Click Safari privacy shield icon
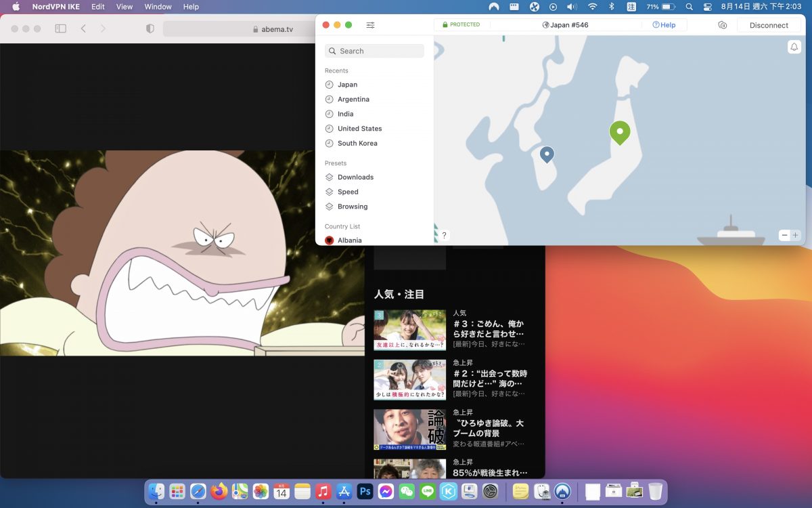This screenshot has width=812, height=508. click(x=150, y=29)
